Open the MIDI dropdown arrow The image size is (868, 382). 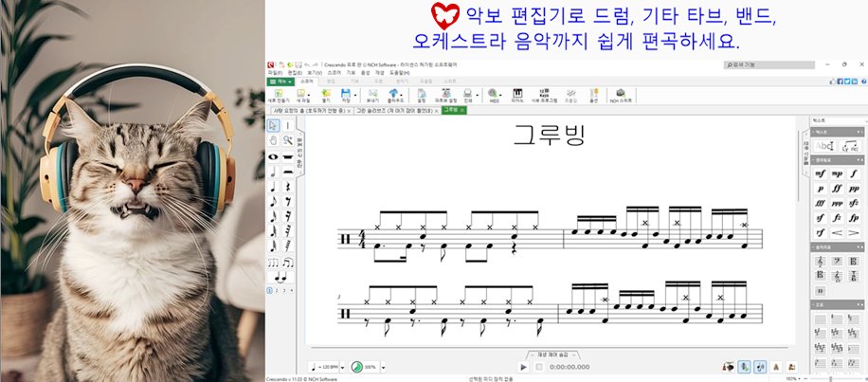(500, 95)
